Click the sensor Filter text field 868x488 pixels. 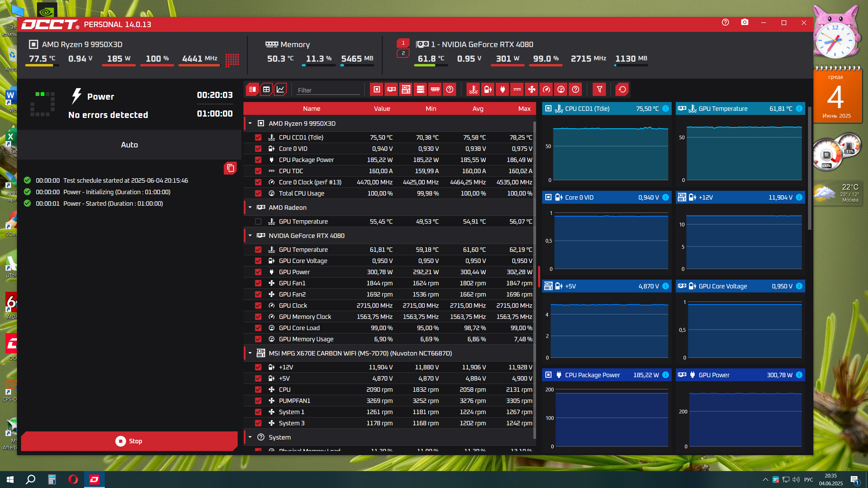pos(328,90)
